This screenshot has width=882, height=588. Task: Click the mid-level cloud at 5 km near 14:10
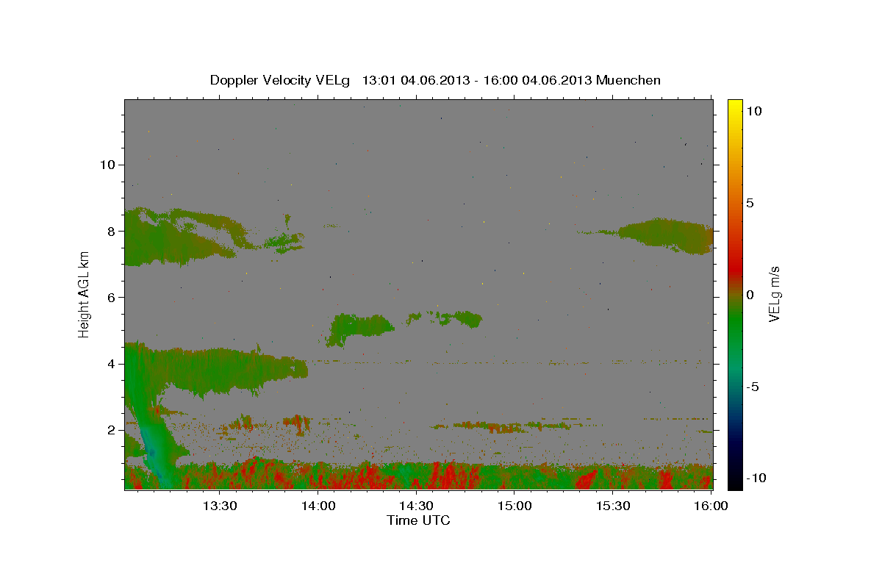click(360, 326)
